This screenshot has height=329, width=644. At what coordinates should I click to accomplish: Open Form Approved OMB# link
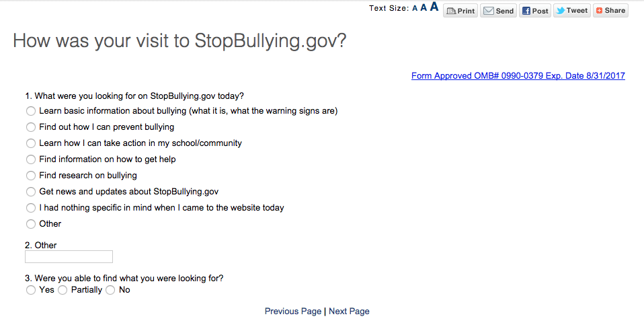[x=518, y=76]
